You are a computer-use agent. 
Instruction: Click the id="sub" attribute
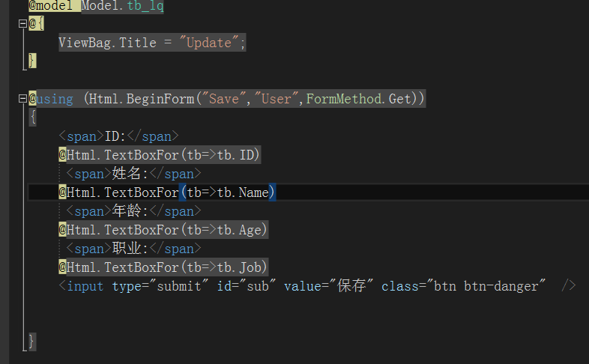247,286
